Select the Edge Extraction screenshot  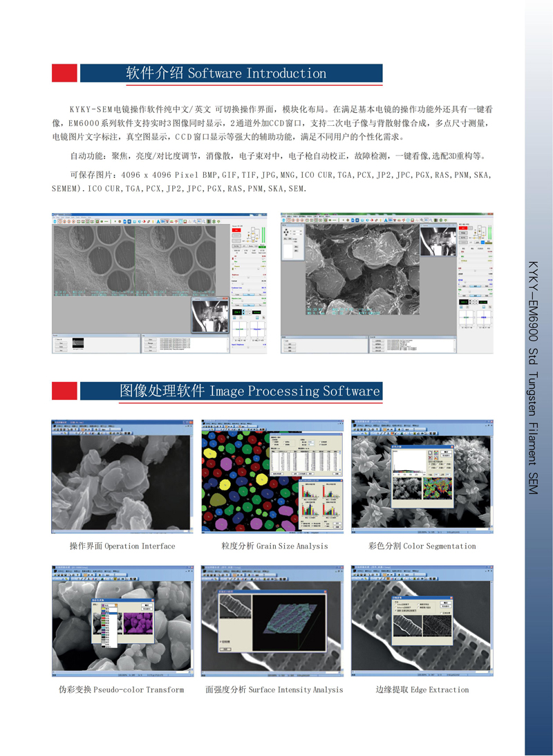(x=422, y=621)
